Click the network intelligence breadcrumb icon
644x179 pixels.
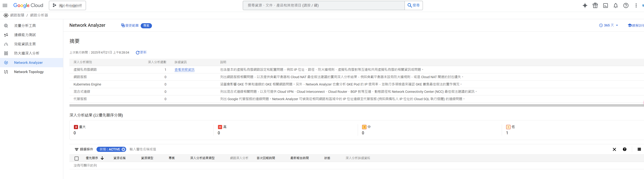click(x=6, y=15)
